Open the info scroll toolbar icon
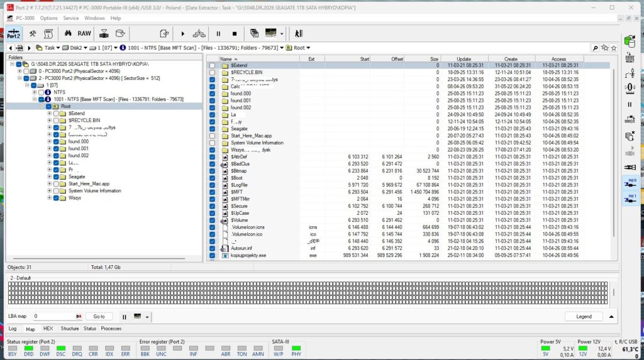This screenshot has height=360, width=644. pos(48,33)
